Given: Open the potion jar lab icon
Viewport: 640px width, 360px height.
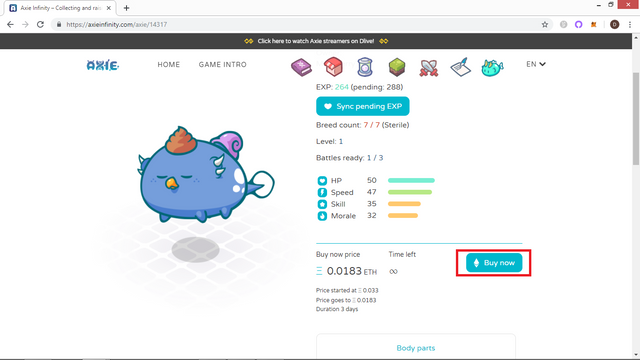Looking at the screenshot, I should click(x=365, y=67).
